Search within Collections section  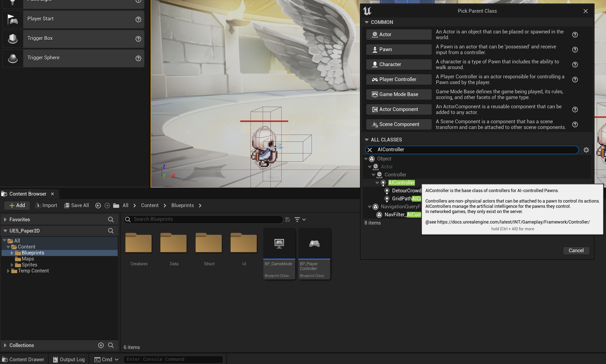point(111,345)
